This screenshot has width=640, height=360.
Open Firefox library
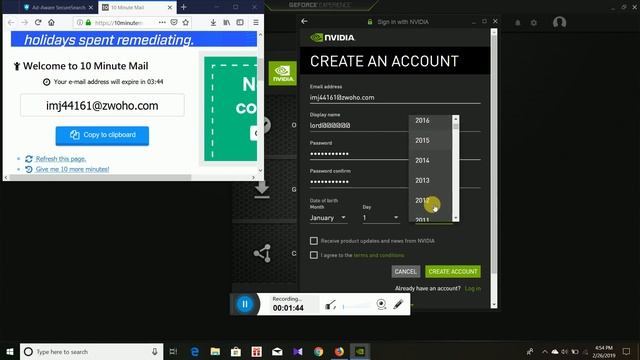(227, 23)
